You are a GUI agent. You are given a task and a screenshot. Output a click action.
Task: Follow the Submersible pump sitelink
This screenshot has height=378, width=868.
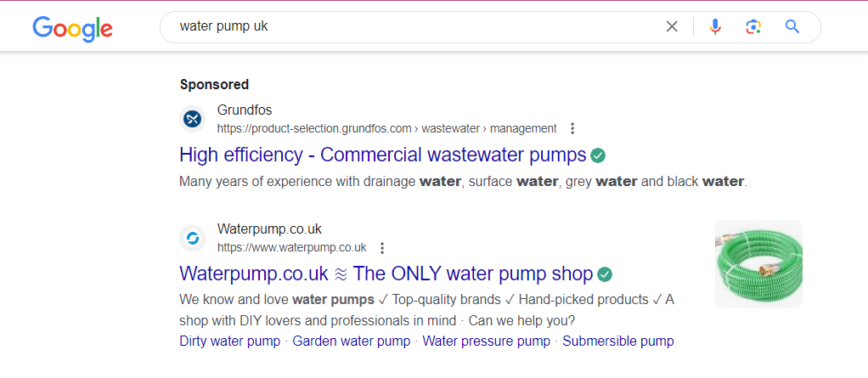(618, 341)
